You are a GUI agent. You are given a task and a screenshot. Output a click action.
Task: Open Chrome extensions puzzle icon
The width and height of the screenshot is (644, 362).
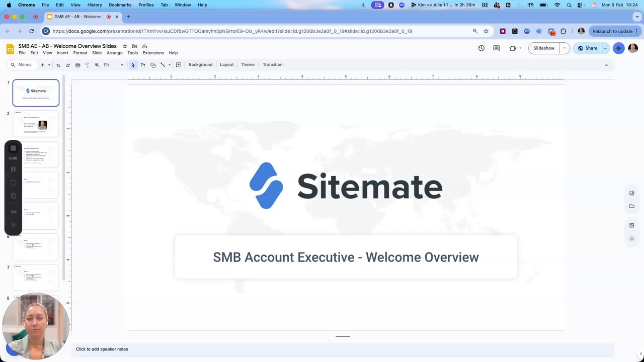563,31
